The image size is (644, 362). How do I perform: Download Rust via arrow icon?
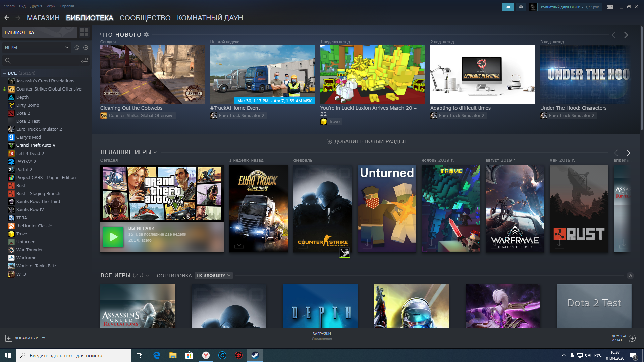(559, 243)
